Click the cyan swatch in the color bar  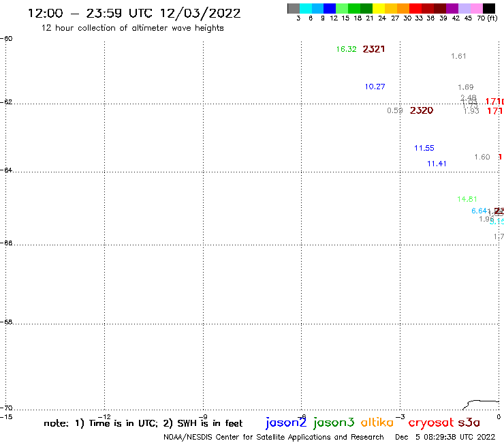pos(306,8)
